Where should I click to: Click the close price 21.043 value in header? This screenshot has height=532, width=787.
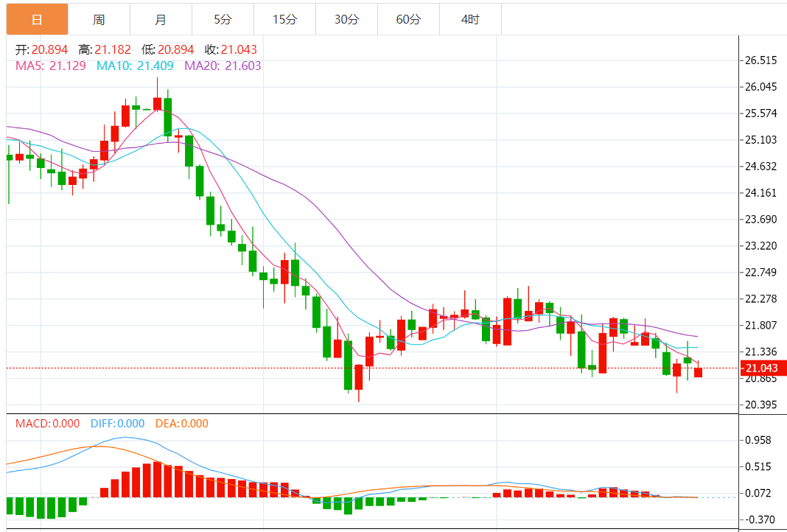[239, 49]
